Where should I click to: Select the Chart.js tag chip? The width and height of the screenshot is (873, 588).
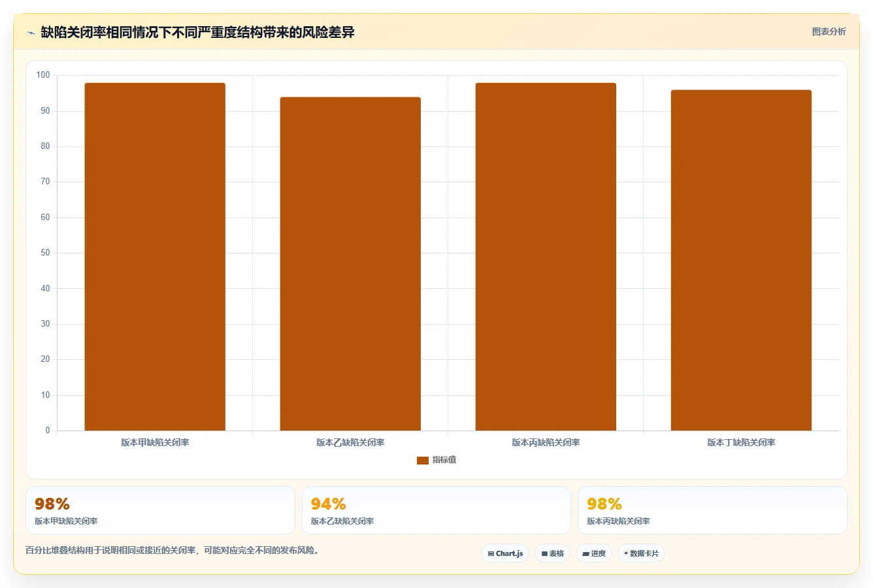click(505, 553)
